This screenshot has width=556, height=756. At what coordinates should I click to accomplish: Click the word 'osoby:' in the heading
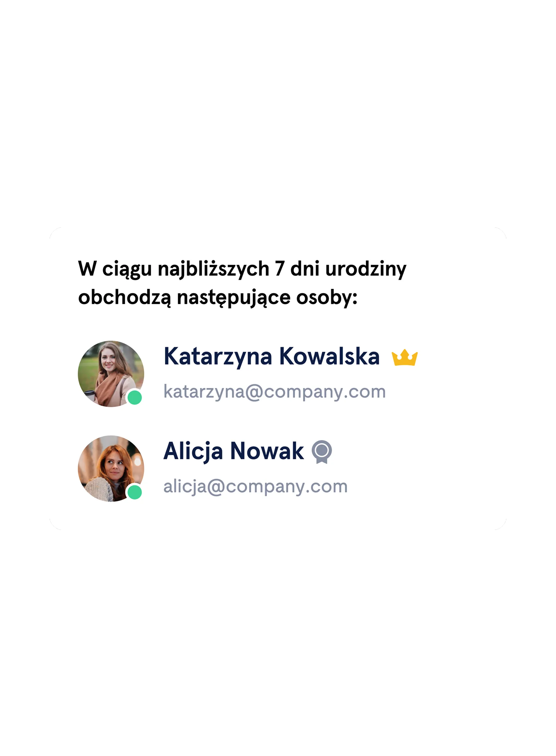click(327, 298)
